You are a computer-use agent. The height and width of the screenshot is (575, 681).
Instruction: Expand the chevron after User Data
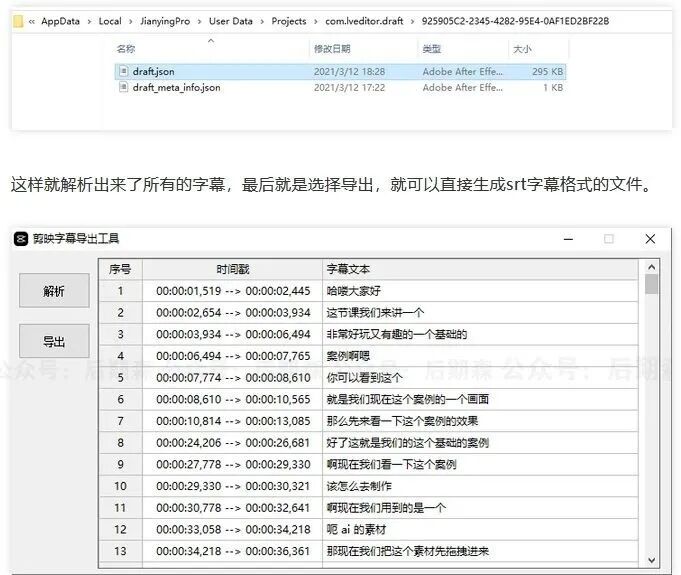pos(262,21)
